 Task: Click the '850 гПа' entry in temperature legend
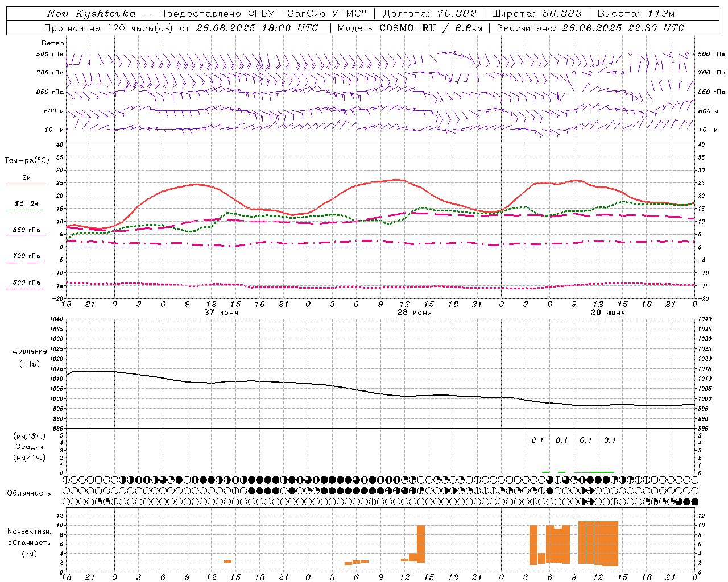pyautogui.click(x=27, y=230)
